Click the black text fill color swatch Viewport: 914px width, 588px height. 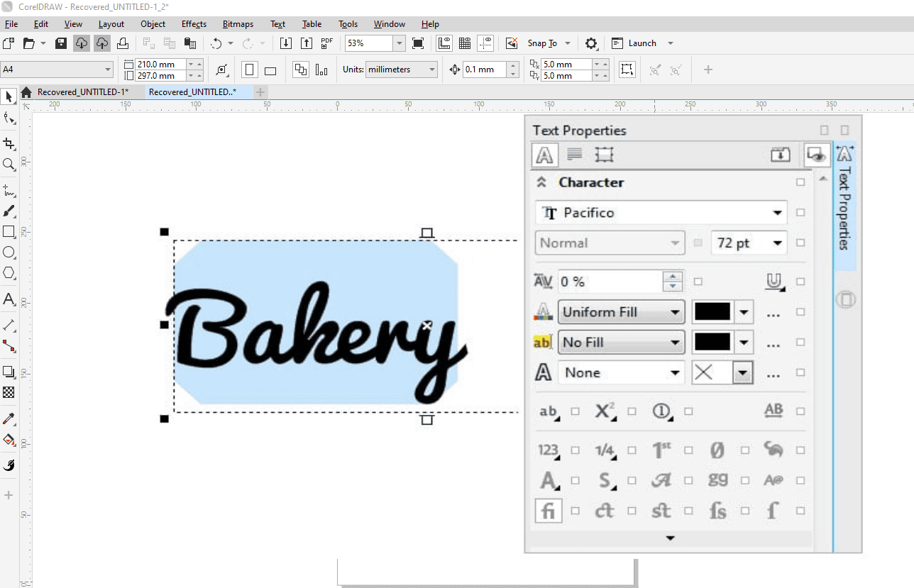pos(712,312)
